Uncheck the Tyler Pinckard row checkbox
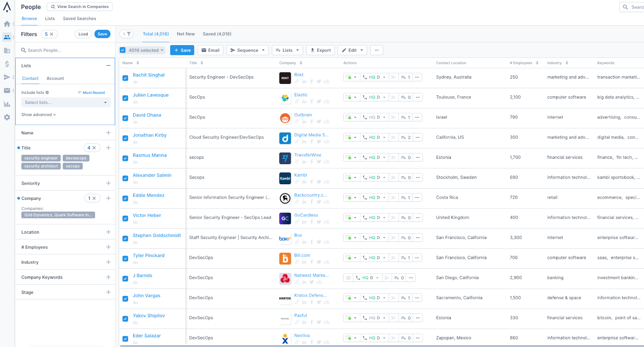This screenshot has height=347, width=644. [125, 258]
